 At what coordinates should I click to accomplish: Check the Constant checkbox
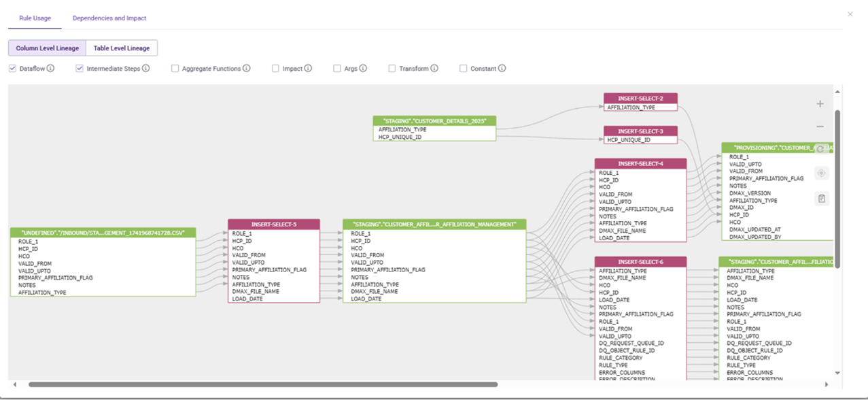463,69
